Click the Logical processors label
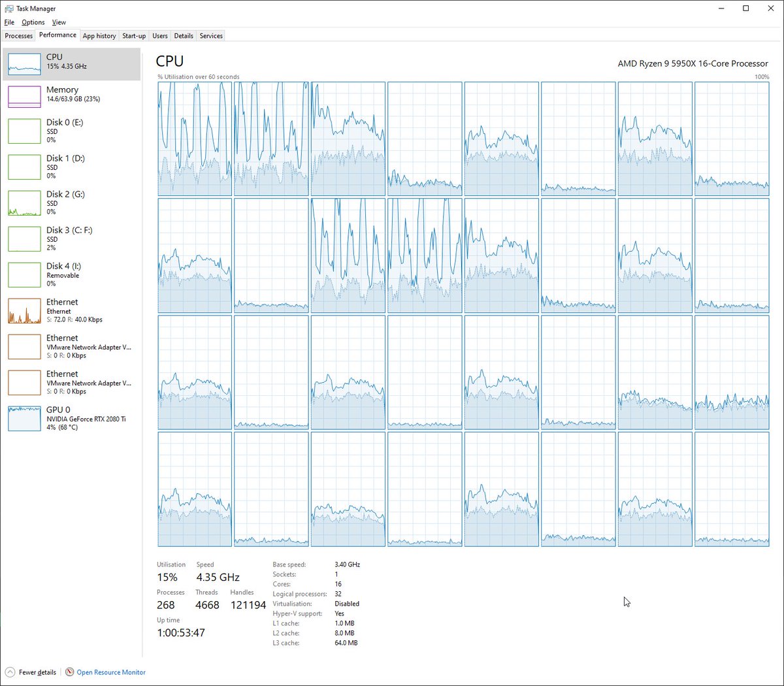 (300, 594)
